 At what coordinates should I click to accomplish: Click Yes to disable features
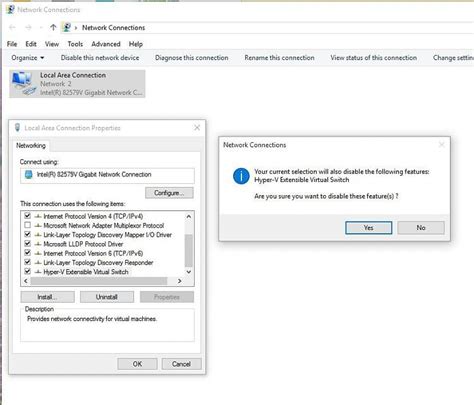tap(368, 228)
